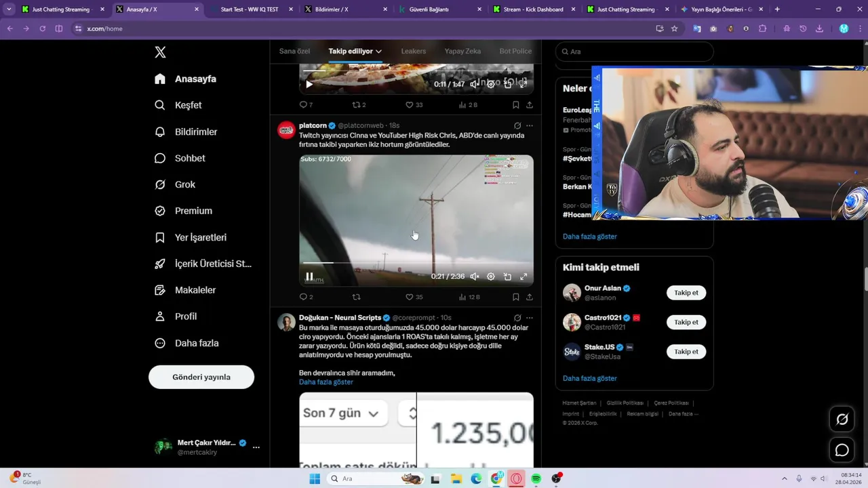Play the top pizza video
Viewport: 868px width, 488px height.
[309, 84]
